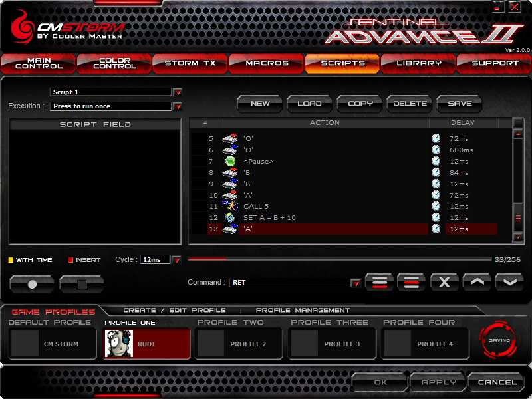Select the CM STORM default profile

(x=53, y=344)
